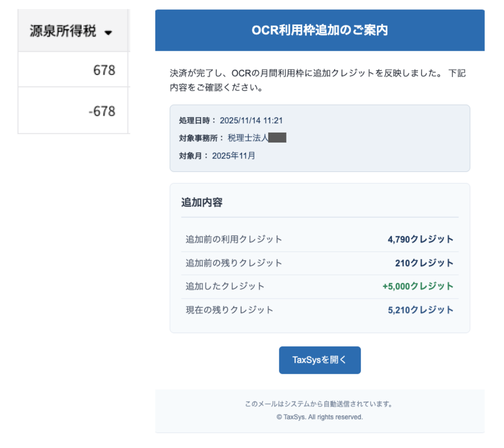Click the 源泉所得税 column header text

pos(63,31)
